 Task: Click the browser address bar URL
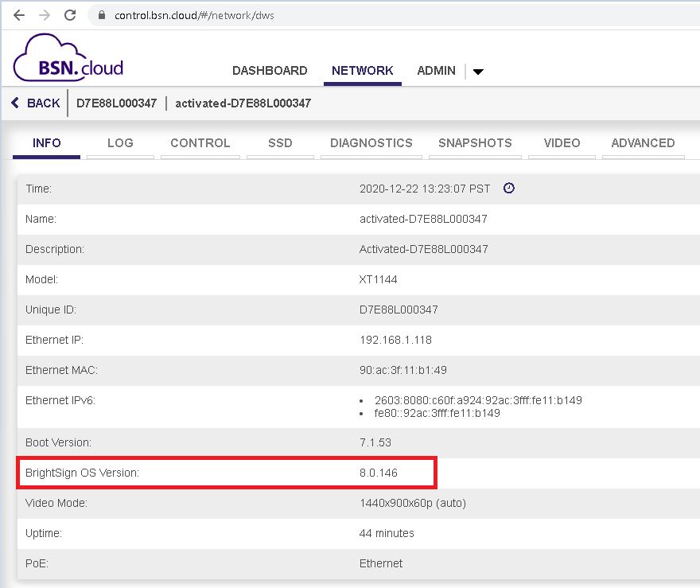click(194, 16)
